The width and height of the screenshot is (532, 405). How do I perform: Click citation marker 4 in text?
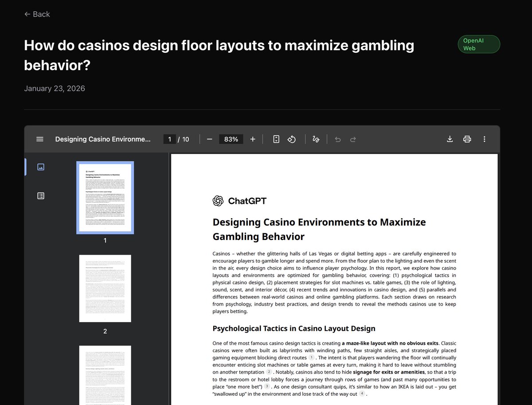[x=362, y=393]
